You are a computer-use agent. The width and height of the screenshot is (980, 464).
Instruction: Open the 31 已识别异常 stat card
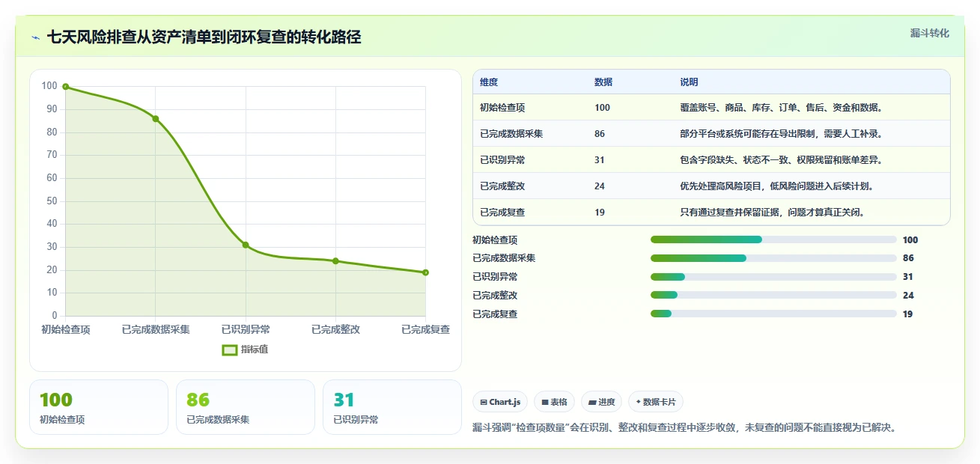[x=392, y=407]
